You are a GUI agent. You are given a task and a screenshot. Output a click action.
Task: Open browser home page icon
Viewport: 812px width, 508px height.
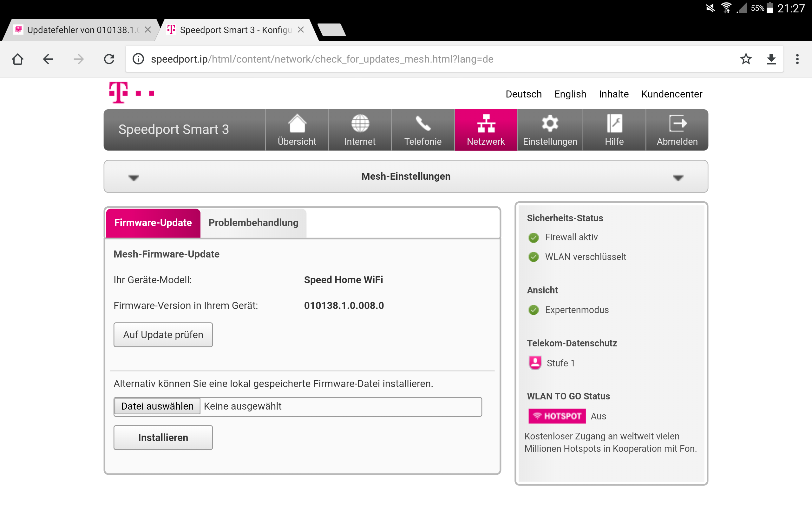18,59
